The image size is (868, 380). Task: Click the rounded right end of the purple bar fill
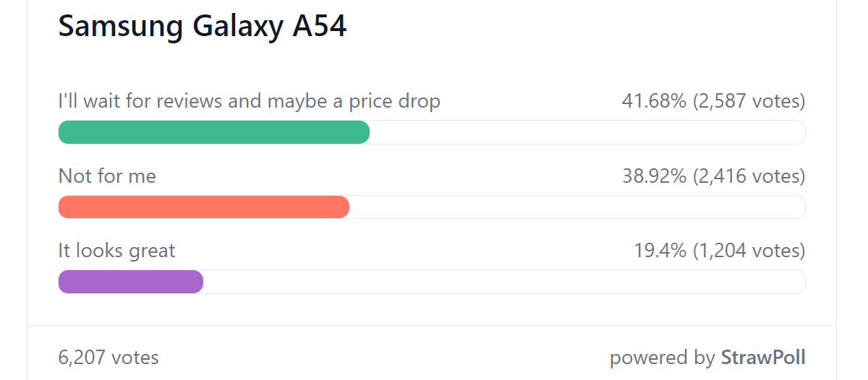(197, 282)
